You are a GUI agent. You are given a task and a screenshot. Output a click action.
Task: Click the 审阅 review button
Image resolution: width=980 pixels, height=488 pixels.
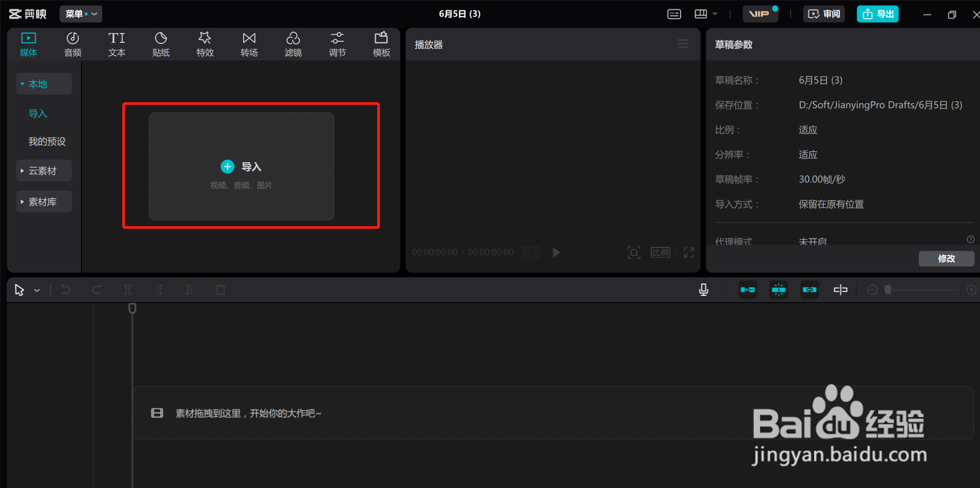(x=824, y=14)
